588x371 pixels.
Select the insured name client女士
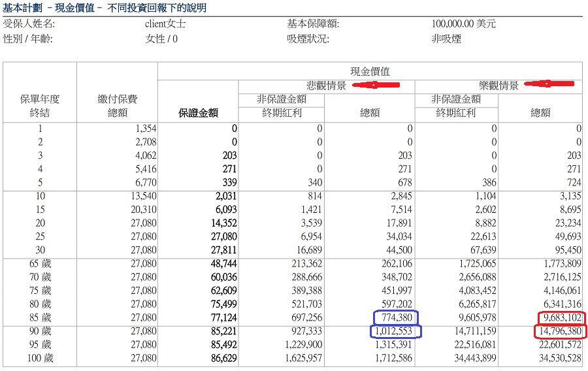[x=165, y=24]
